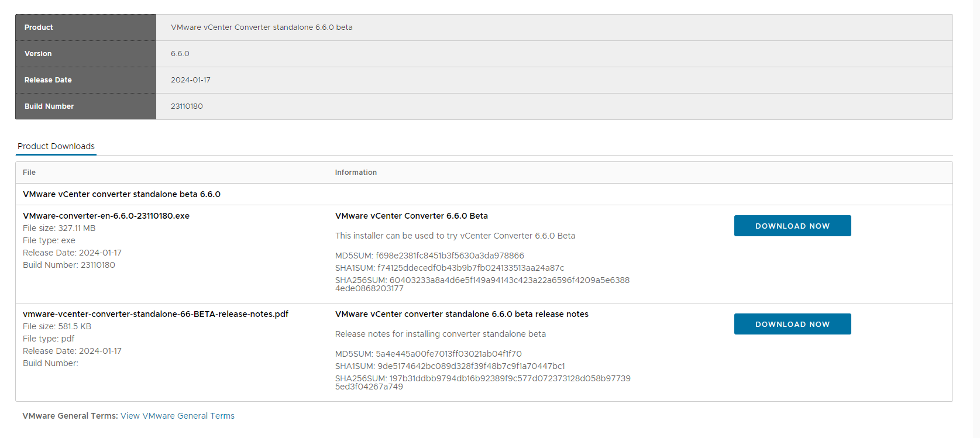This screenshot has height=438, width=980.
Task: Click release date 2024-01-17 in top table
Action: point(191,80)
